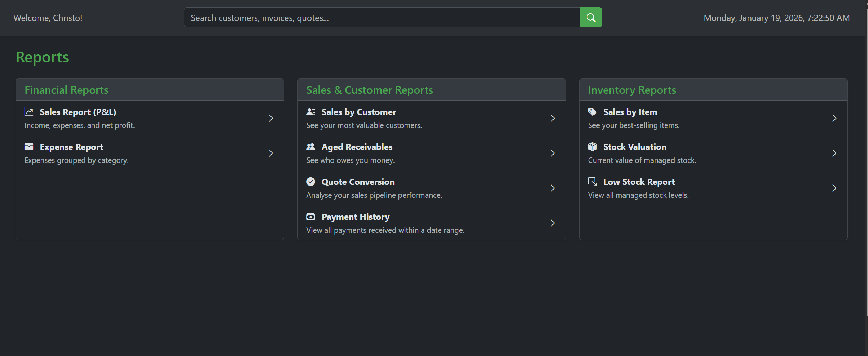The width and height of the screenshot is (868, 356).
Task: Click chevron beside Quote Conversion
Action: click(x=552, y=188)
